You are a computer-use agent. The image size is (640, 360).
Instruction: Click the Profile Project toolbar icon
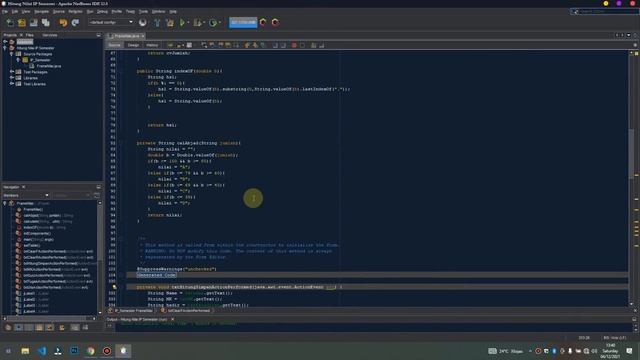[213, 22]
